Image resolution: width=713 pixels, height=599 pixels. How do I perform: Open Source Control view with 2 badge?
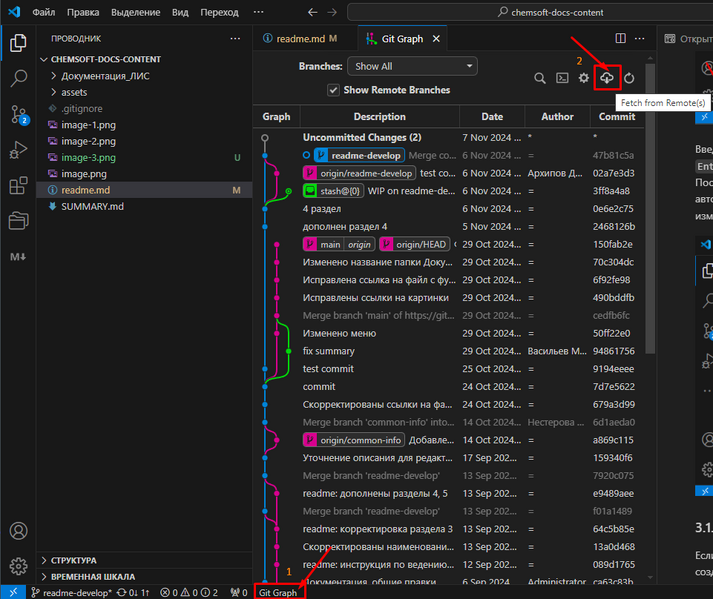coord(19,115)
